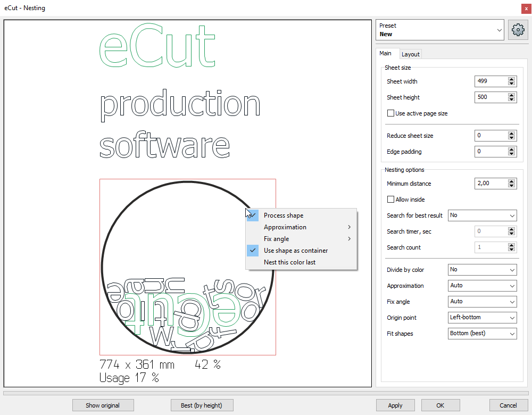Expand the Preset dropdown
Screen dimensions: 532x415
pos(439,30)
